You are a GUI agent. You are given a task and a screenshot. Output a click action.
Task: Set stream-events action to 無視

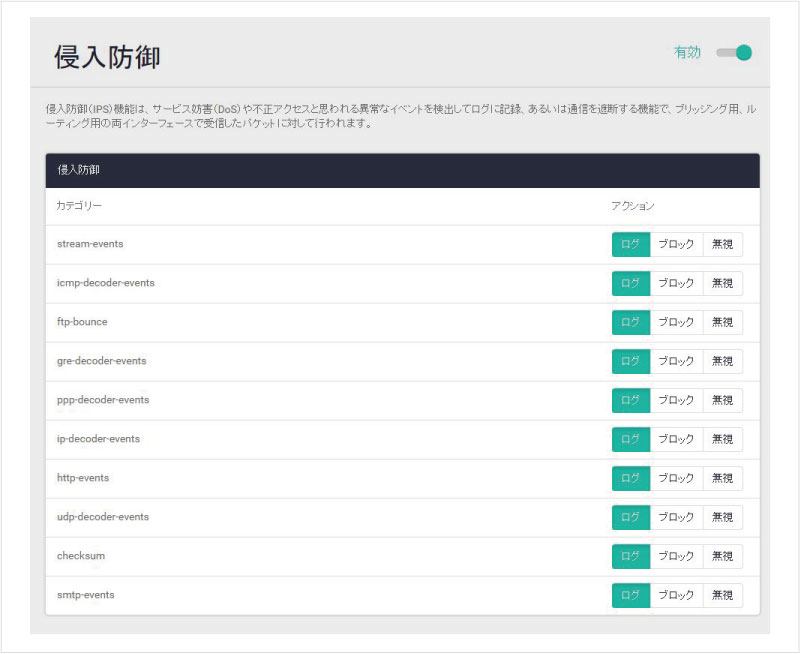(722, 244)
